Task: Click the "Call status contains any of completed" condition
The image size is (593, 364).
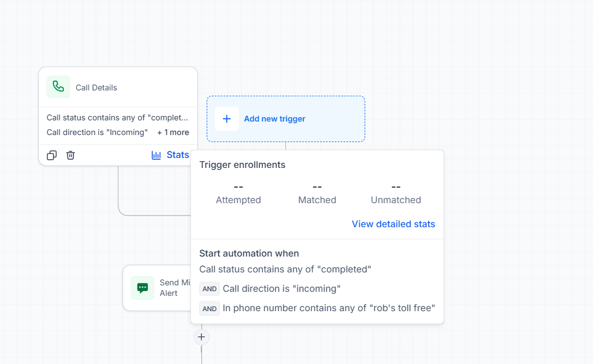Action: click(285, 269)
